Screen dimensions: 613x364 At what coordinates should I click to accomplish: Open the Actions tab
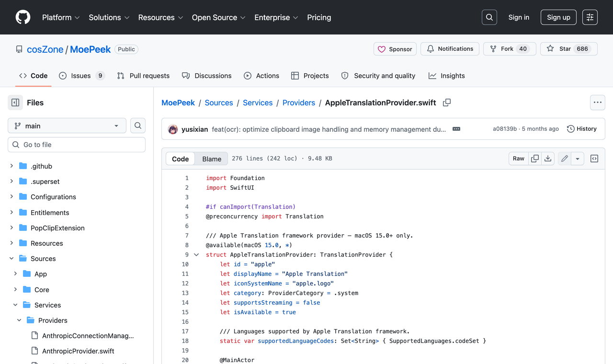261,76
